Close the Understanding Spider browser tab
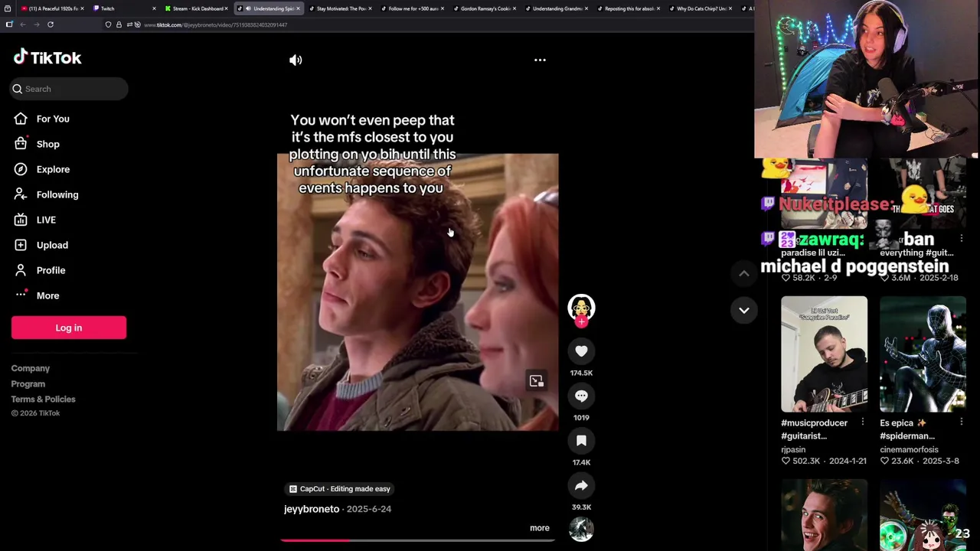The image size is (980, 551). (298, 8)
